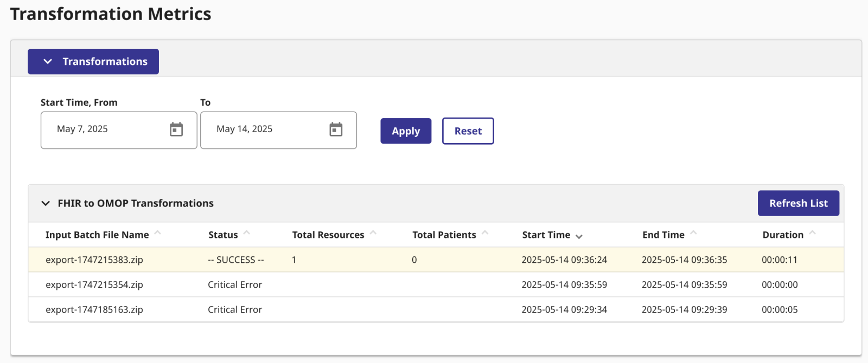The width and height of the screenshot is (868, 363).
Task: Sort by End Time column arrow
Action: [x=693, y=233]
